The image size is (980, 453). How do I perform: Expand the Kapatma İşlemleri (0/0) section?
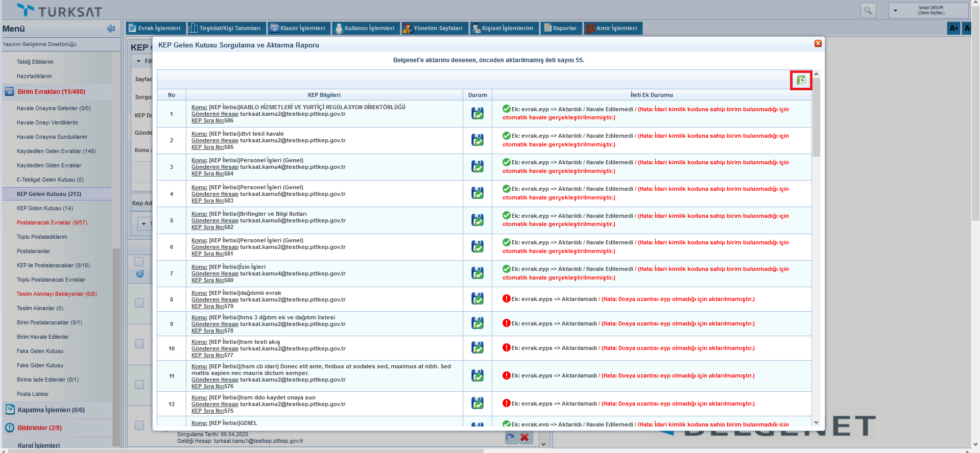pyautogui.click(x=51, y=410)
